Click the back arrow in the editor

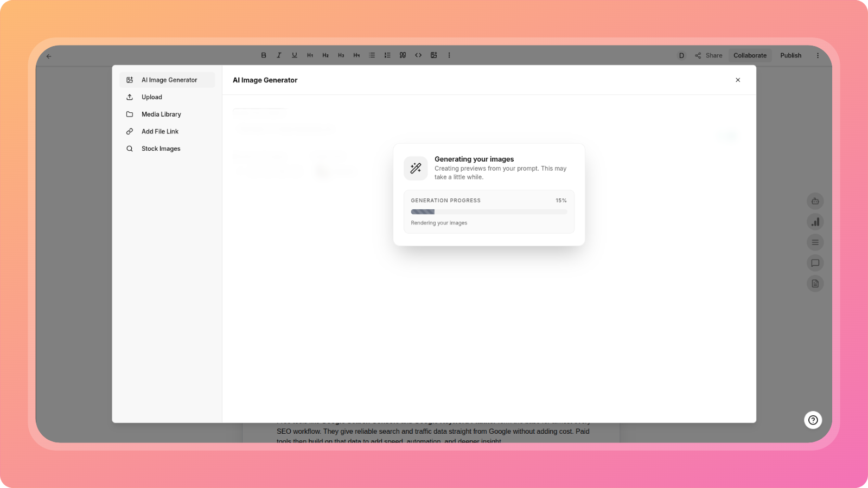click(x=49, y=56)
